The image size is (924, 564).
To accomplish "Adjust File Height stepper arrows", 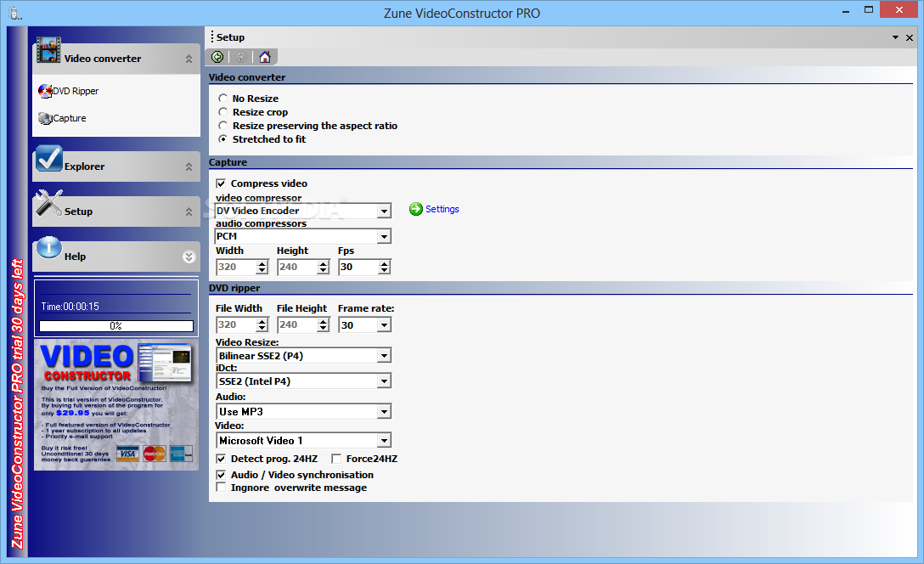I will pyautogui.click(x=323, y=324).
